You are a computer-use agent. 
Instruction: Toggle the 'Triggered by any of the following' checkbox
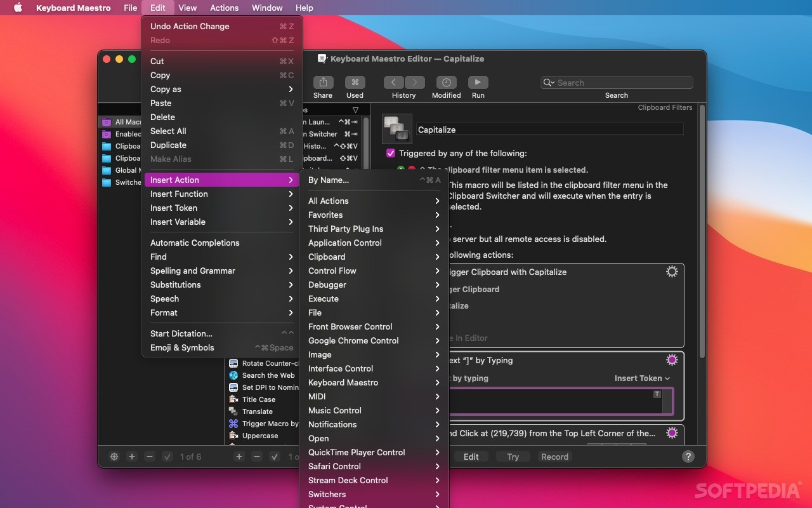(x=391, y=153)
